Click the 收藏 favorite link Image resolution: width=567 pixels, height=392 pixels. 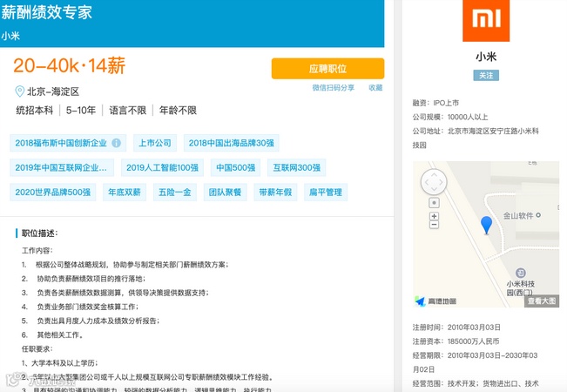tap(375, 87)
